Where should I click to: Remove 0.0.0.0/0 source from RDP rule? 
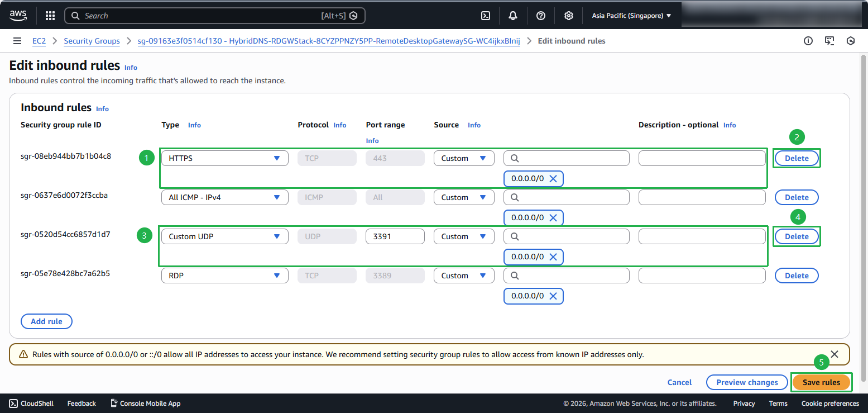553,296
